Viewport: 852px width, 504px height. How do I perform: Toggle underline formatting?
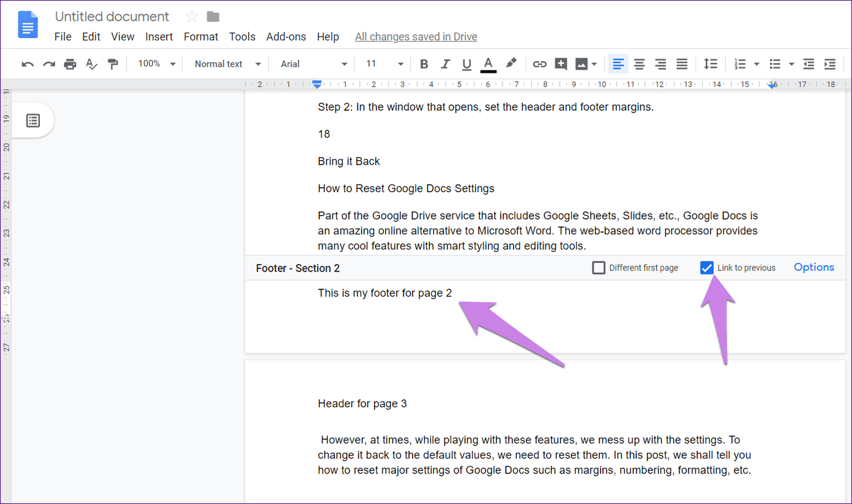(466, 64)
